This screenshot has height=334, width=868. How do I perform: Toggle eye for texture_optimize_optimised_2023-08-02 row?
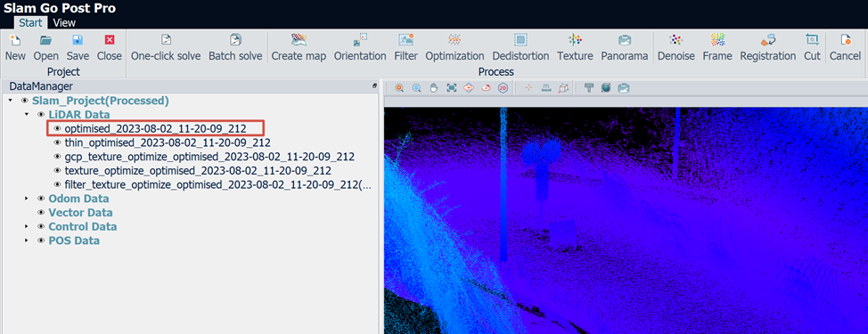click(58, 170)
